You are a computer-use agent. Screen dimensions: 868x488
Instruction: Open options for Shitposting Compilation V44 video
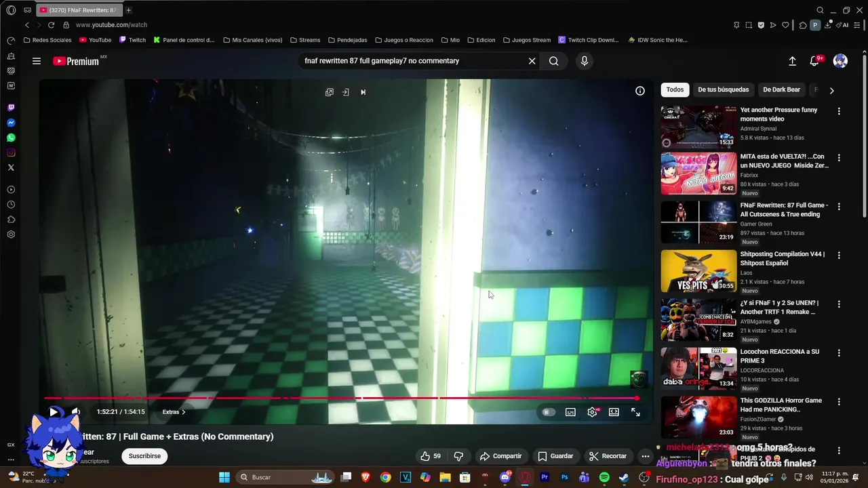[x=839, y=256]
